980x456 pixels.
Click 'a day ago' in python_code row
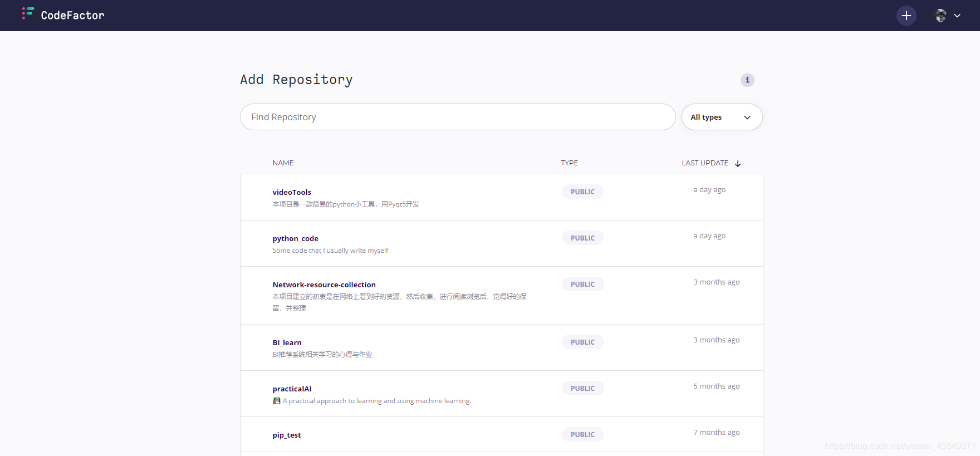pos(709,236)
